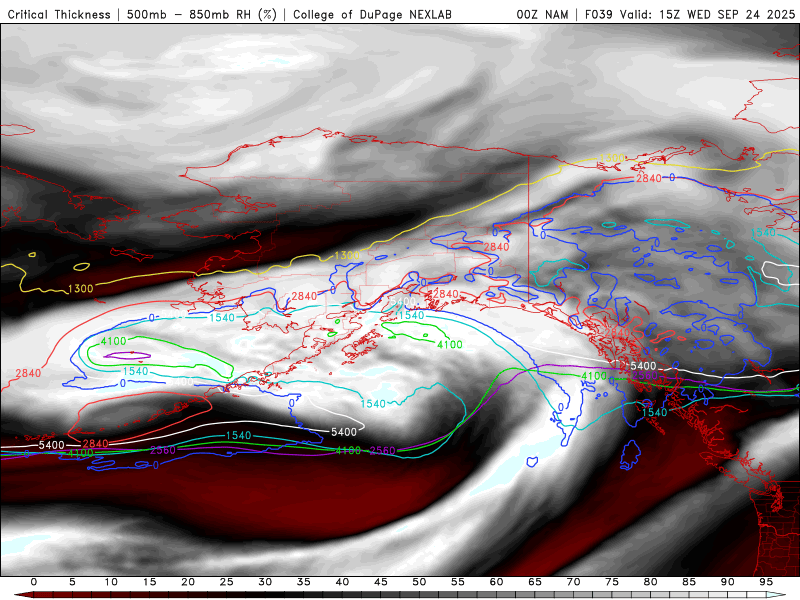Click the 45 tick label on the color scale
The height and width of the screenshot is (600, 800).
point(381,582)
